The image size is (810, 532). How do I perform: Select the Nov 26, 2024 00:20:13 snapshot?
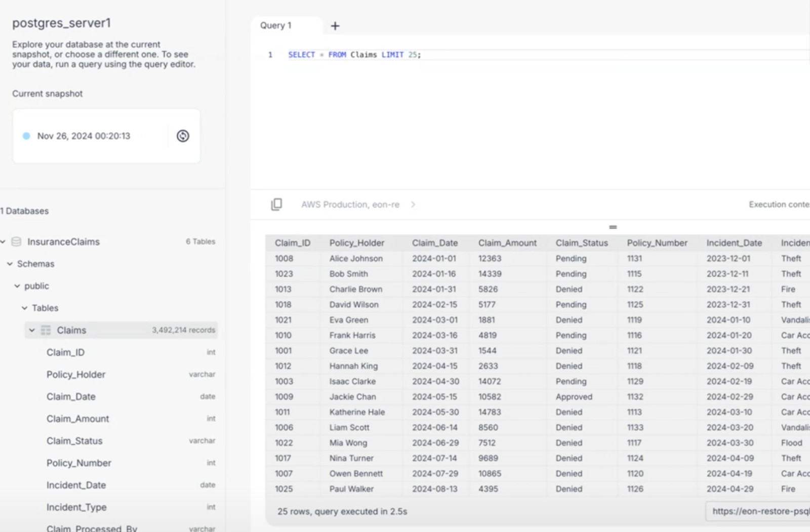(x=84, y=136)
